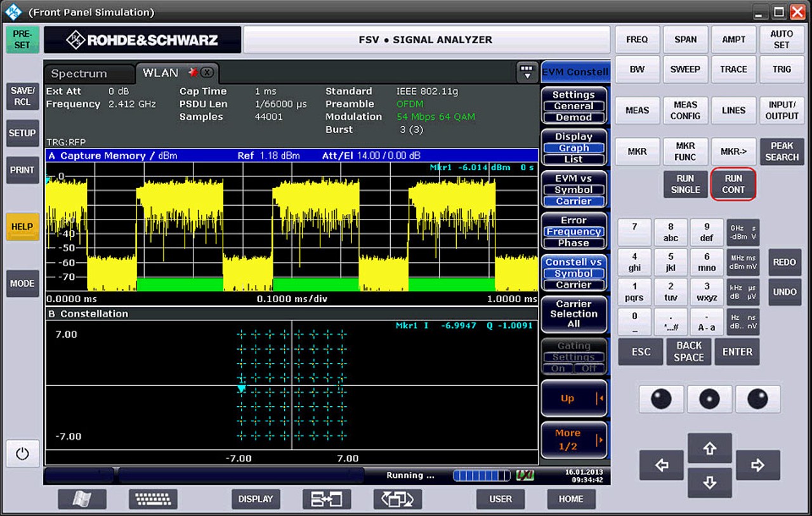Viewport: 812px width, 516px height.
Task: Click the running progress bar
Action: pyautogui.click(x=481, y=475)
